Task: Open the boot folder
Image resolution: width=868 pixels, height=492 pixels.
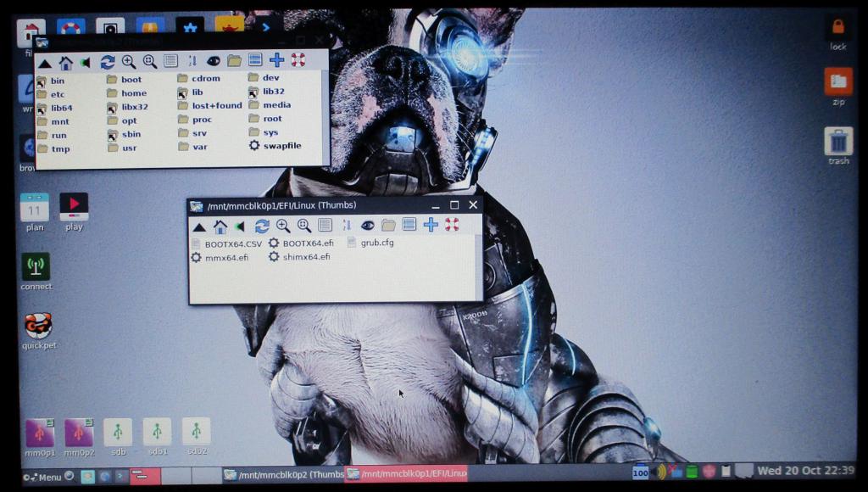Action: [124, 79]
